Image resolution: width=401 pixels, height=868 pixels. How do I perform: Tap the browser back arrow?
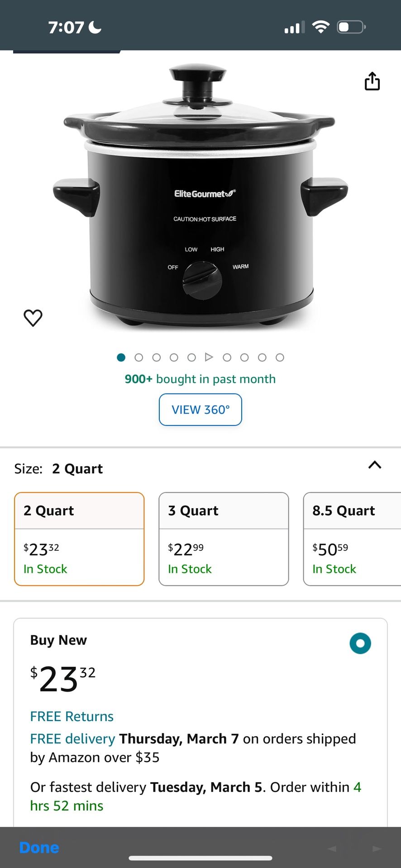pos(332,849)
